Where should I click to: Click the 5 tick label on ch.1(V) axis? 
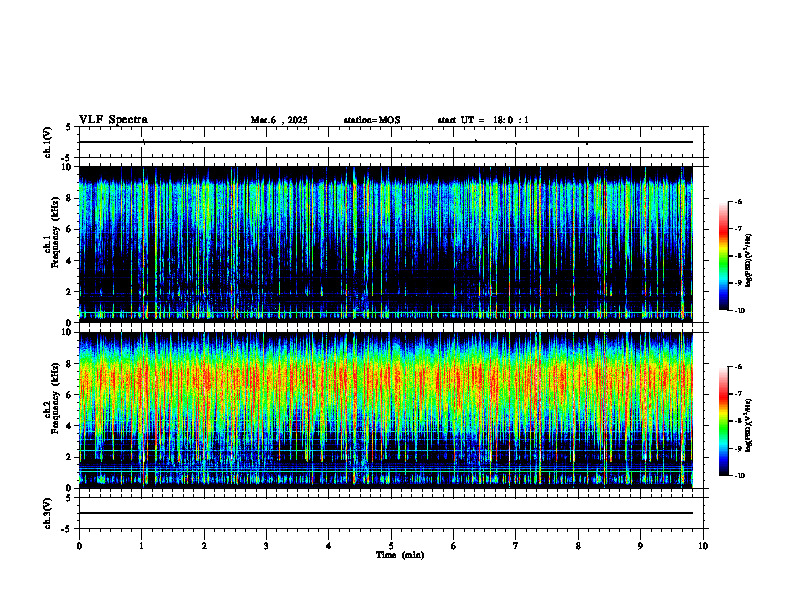(x=68, y=127)
